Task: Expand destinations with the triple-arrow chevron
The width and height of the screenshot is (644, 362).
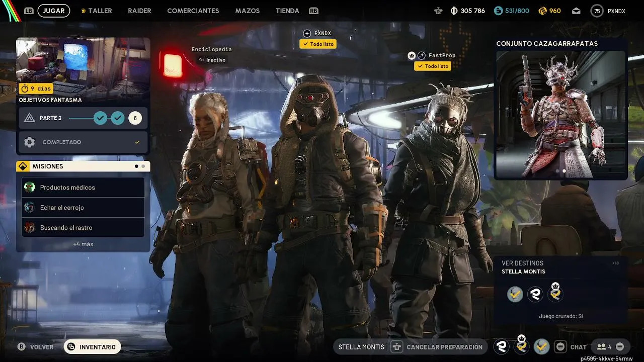Action: [616, 263]
